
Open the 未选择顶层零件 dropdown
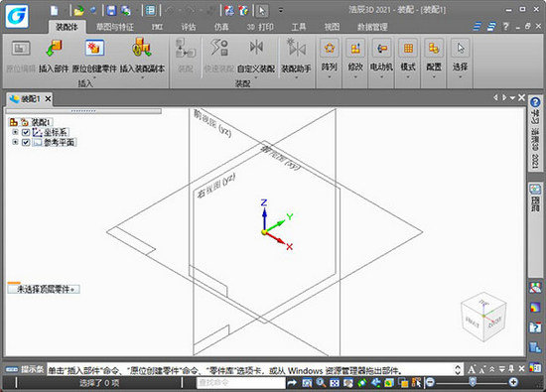[x=44, y=289]
